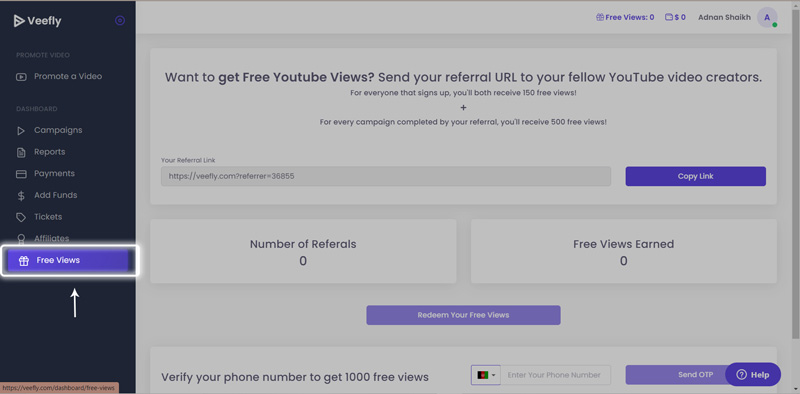Open the country flag code dropdown
This screenshot has height=394, width=800.
(x=486, y=375)
